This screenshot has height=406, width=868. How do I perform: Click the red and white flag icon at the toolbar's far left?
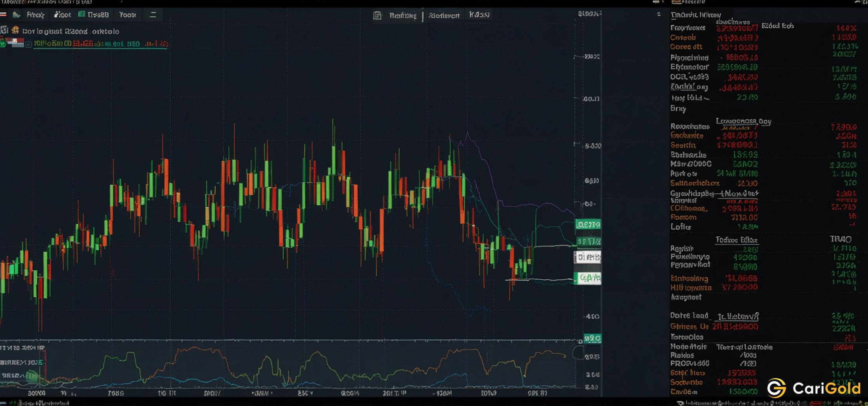3,15
